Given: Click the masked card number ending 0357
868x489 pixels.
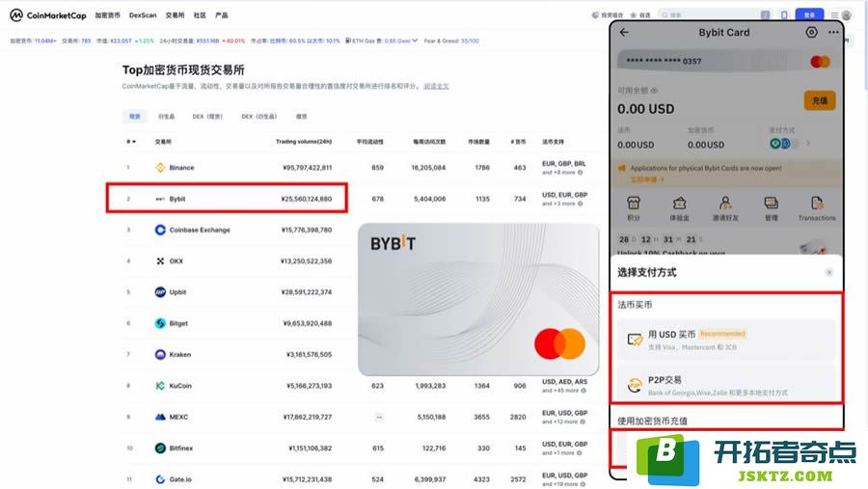Looking at the screenshot, I should click(664, 61).
